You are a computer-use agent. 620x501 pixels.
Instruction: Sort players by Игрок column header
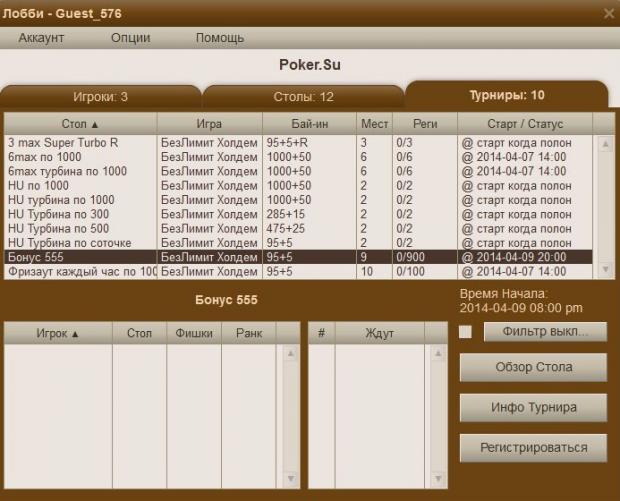tap(58, 333)
